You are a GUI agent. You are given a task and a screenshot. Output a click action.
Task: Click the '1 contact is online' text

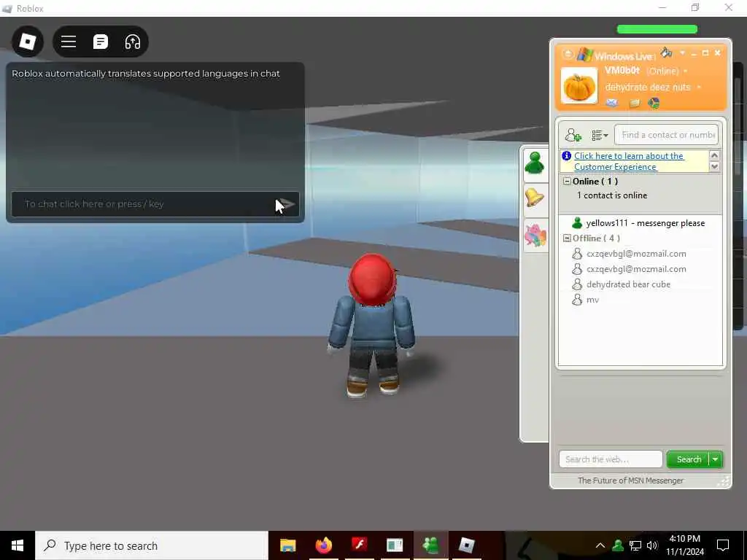coord(612,195)
